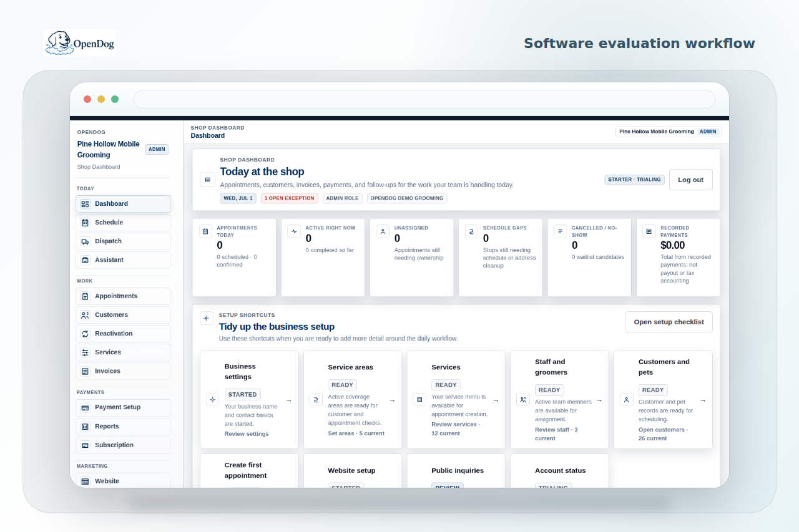This screenshot has width=799, height=532.
Task: Go to Customers in the sidebar
Action: 123,315
